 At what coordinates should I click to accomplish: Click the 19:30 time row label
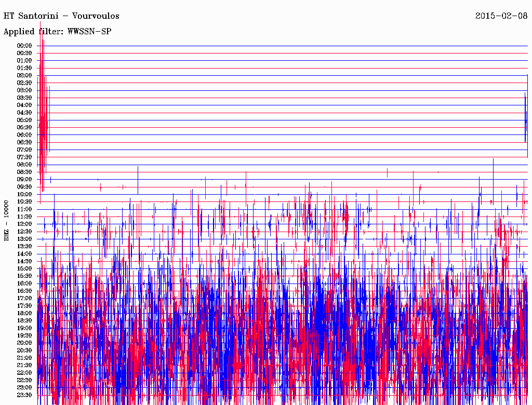tap(24, 335)
